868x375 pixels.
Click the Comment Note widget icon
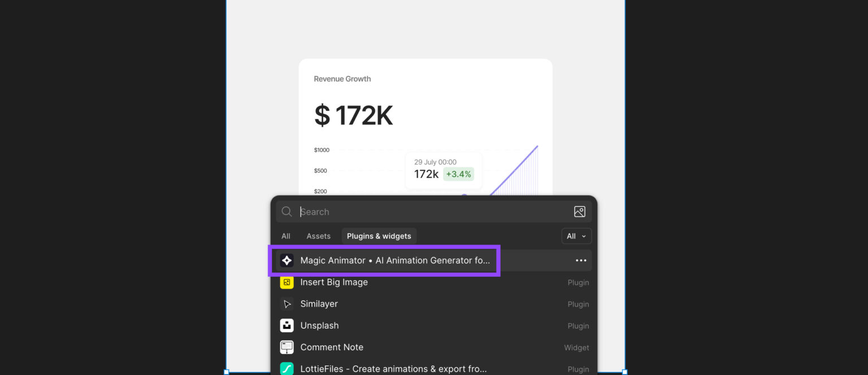pos(287,347)
